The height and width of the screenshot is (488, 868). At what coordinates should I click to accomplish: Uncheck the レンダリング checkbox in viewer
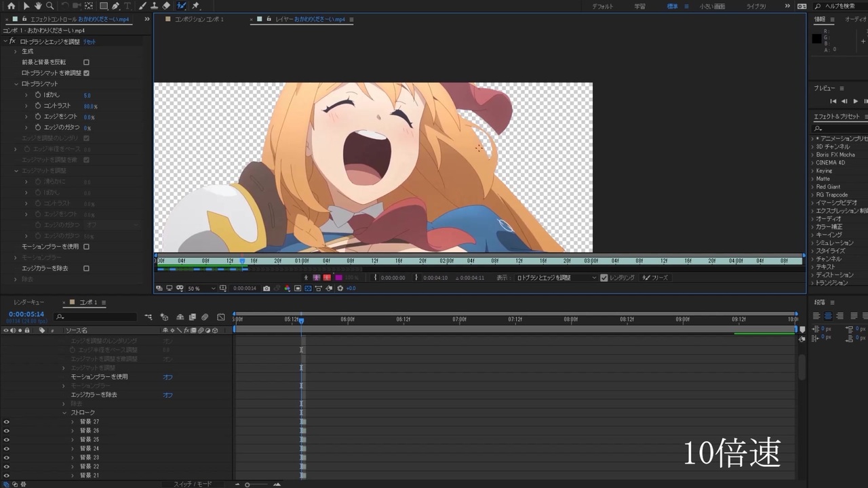pyautogui.click(x=604, y=278)
